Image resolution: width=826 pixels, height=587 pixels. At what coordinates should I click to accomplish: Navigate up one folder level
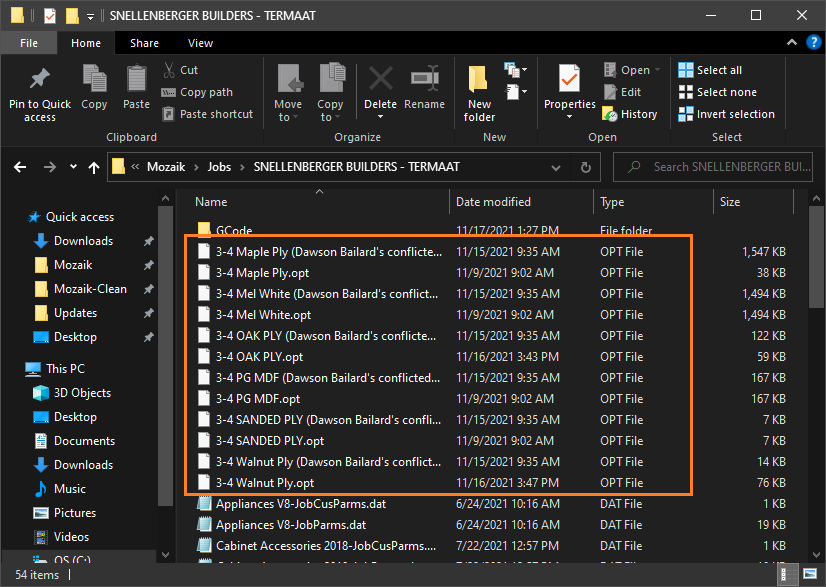click(x=94, y=167)
